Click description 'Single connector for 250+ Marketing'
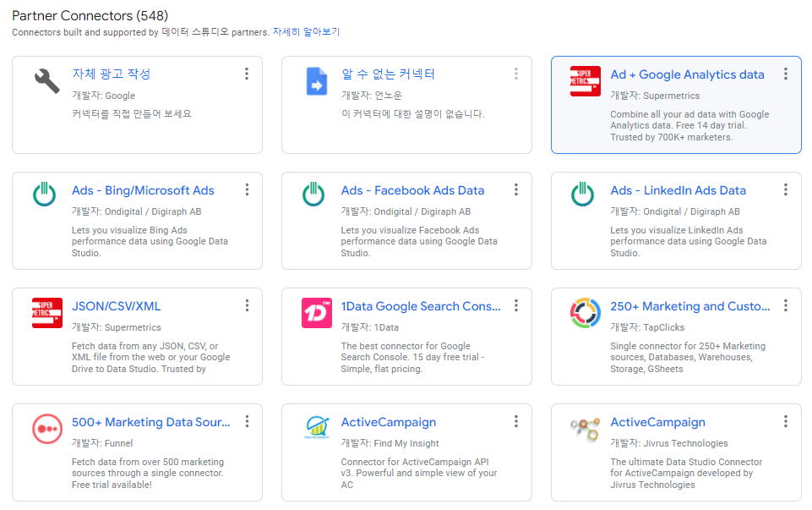The height and width of the screenshot is (510, 812). coord(688,358)
